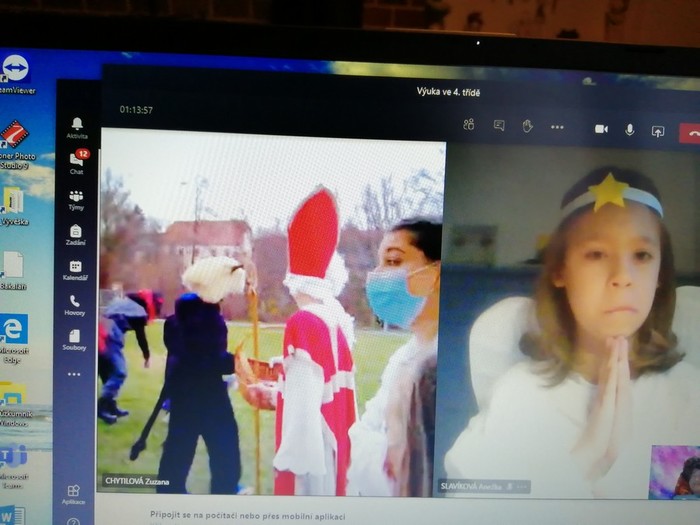Open Aplikace apps store in sidebar
Screen dimensions: 700x525
[x=73, y=494]
